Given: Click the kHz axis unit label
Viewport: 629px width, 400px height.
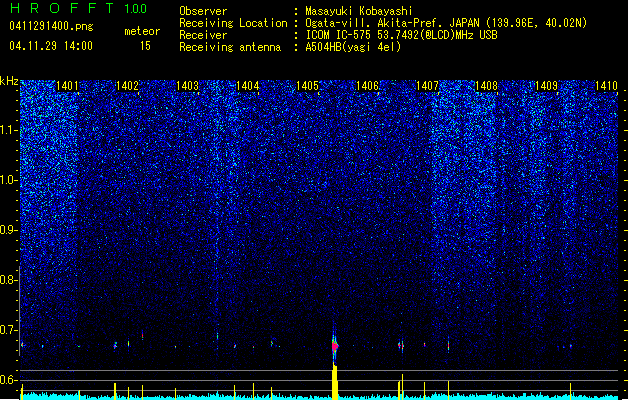Looking at the screenshot, I should coord(9,81).
